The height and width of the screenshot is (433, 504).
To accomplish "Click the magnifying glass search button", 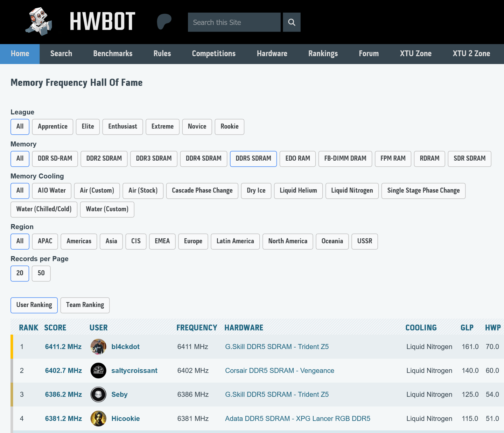I will [x=292, y=22].
